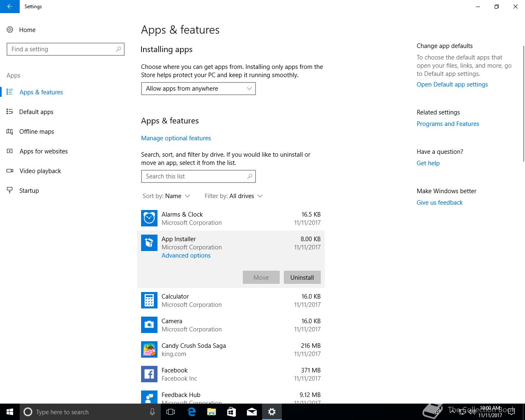Click the Settings gear taskbar icon

[x=272, y=412]
